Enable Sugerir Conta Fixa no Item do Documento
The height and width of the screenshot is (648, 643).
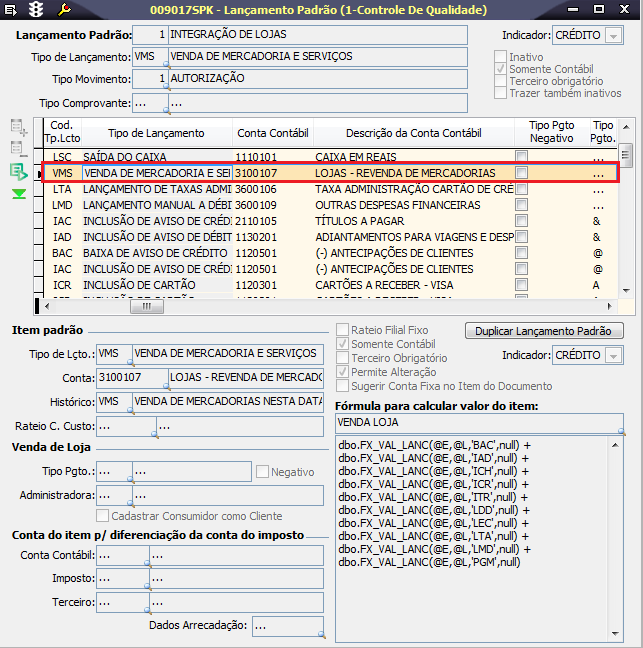(342, 386)
